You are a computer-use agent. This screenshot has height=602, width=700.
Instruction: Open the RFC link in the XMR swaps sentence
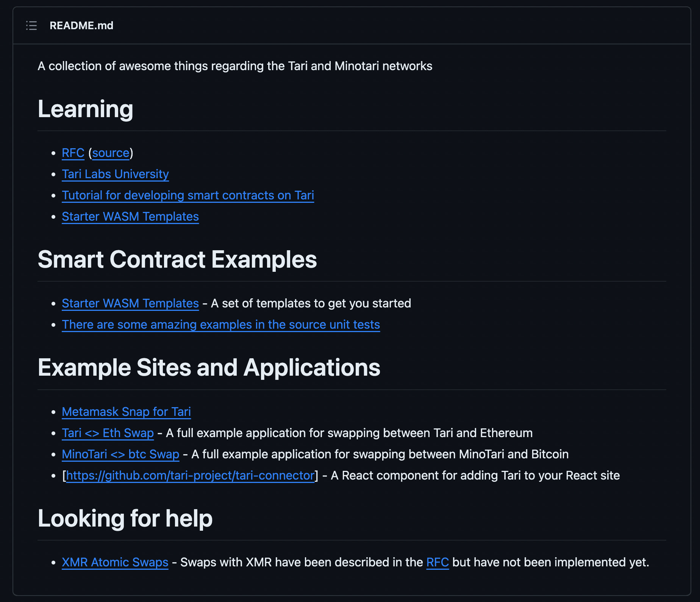pyautogui.click(x=437, y=562)
